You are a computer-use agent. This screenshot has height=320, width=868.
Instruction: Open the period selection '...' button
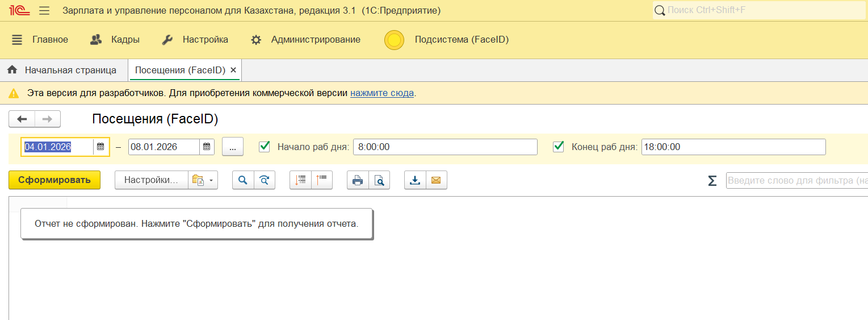pyautogui.click(x=232, y=147)
